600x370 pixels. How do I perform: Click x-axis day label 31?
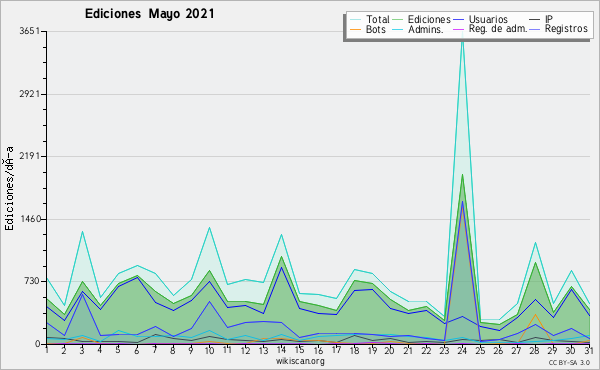589,350
